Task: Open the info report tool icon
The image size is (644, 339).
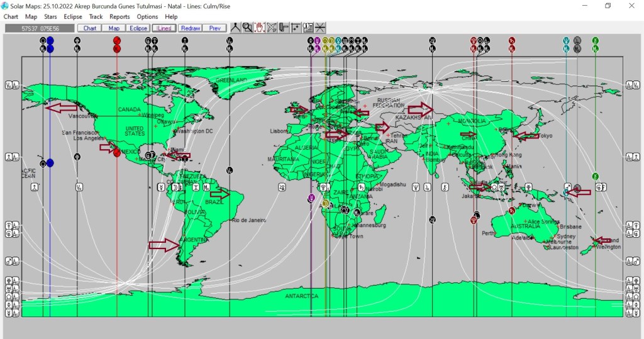Action: 308,28
